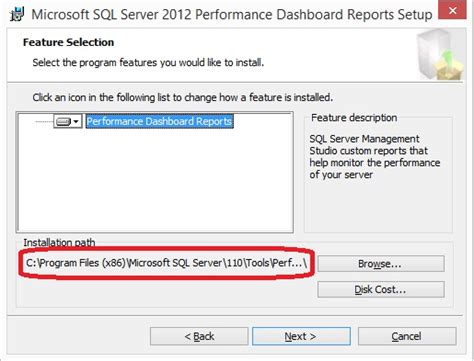
Task: Go to previous step with Back button
Action: [199, 336]
